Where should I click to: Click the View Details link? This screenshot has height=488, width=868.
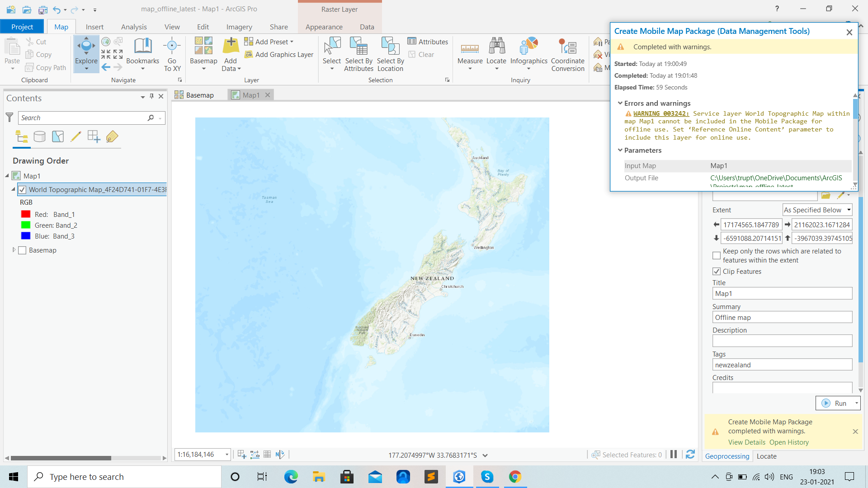point(746,442)
